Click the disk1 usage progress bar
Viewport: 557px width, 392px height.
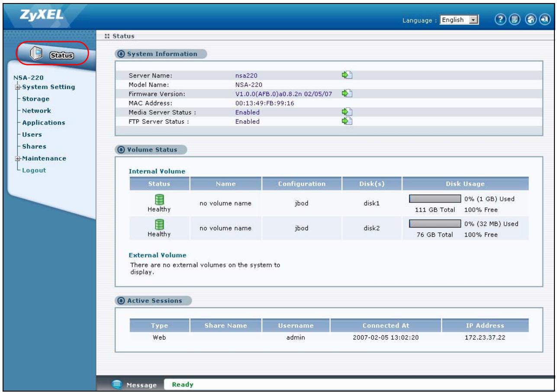(x=435, y=199)
